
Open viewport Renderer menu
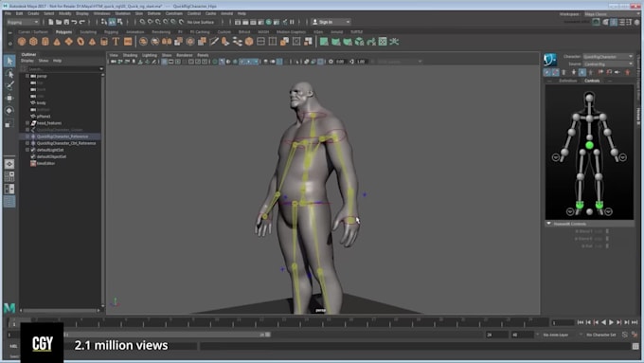tap(185, 55)
